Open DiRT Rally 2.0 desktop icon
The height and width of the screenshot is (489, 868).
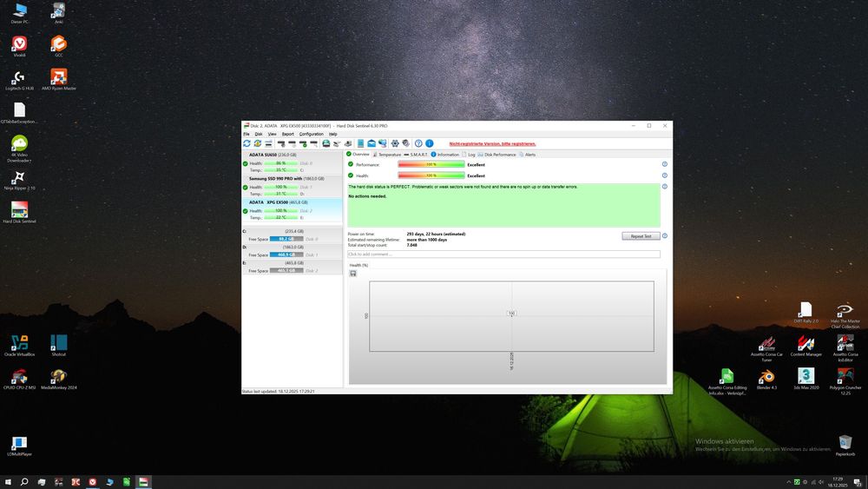806,313
